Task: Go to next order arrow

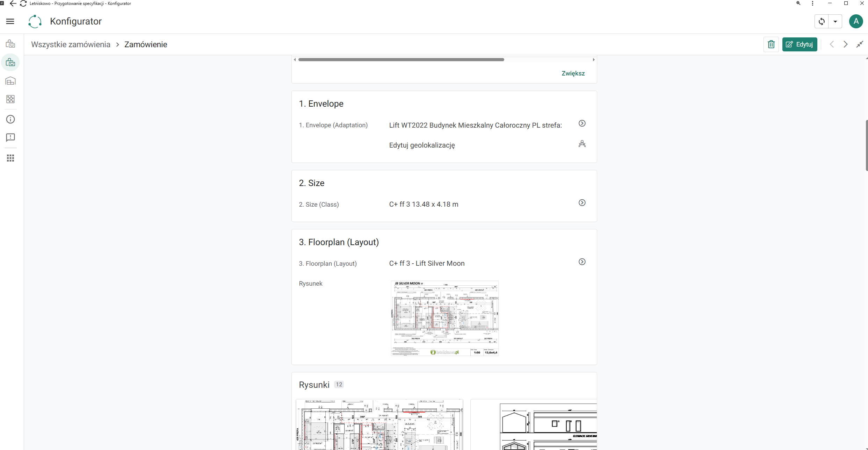Action: 846,44
